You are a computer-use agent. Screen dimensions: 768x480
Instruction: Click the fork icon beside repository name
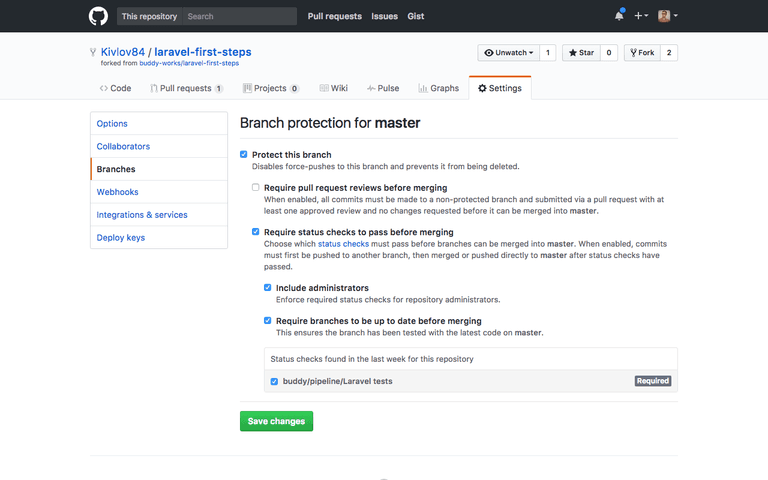[93, 52]
